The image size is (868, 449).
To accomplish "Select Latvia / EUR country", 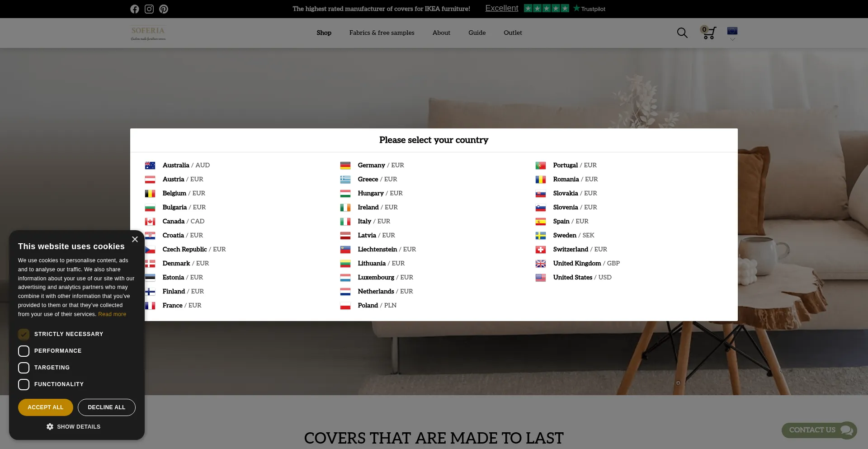I will tap(376, 236).
